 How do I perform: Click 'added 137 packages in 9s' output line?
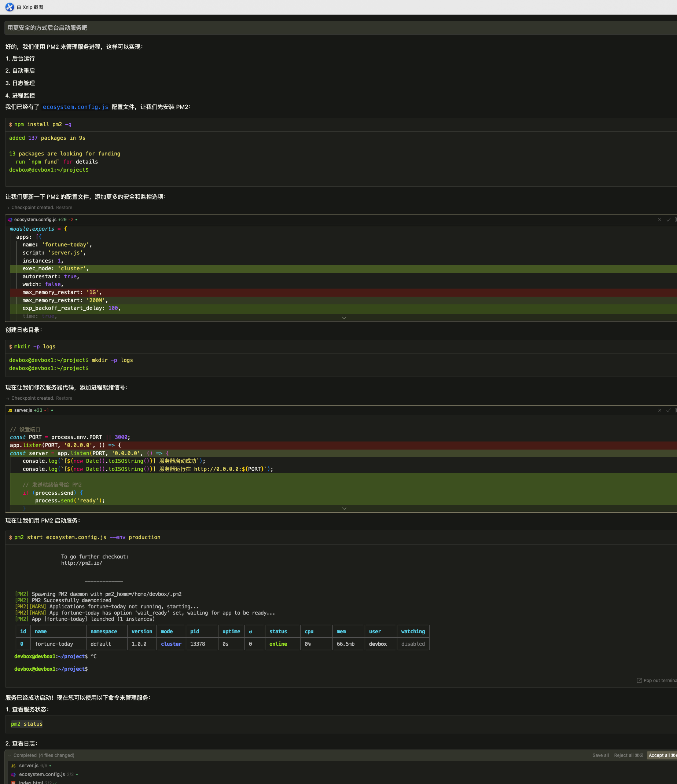tap(47, 138)
